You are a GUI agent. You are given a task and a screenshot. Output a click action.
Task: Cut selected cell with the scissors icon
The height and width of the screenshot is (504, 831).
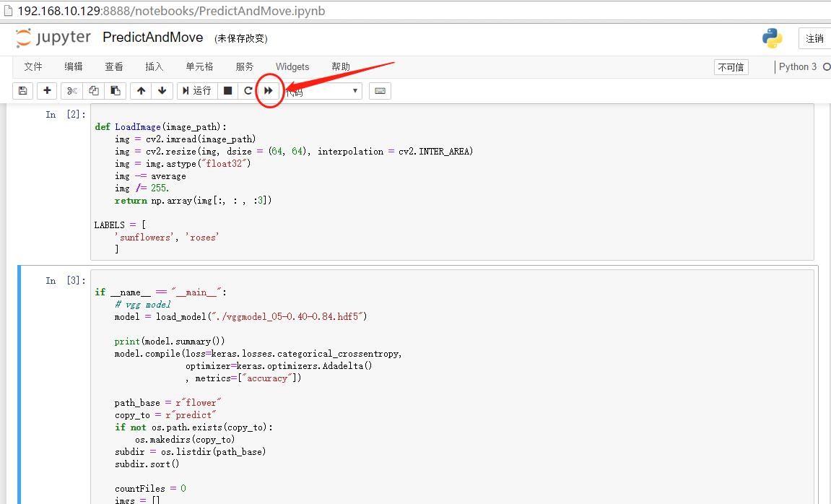[71, 91]
